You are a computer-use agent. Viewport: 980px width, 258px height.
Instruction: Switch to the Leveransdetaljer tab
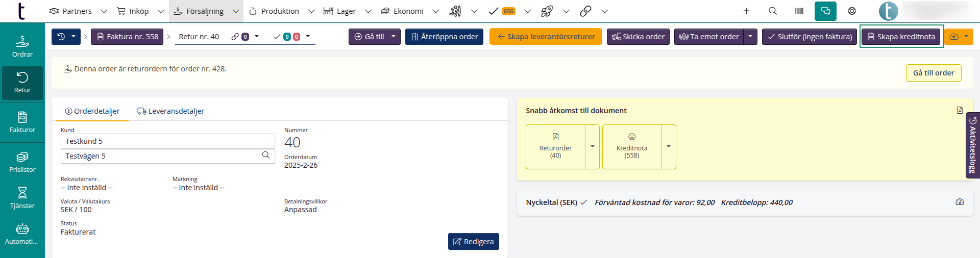tap(171, 111)
